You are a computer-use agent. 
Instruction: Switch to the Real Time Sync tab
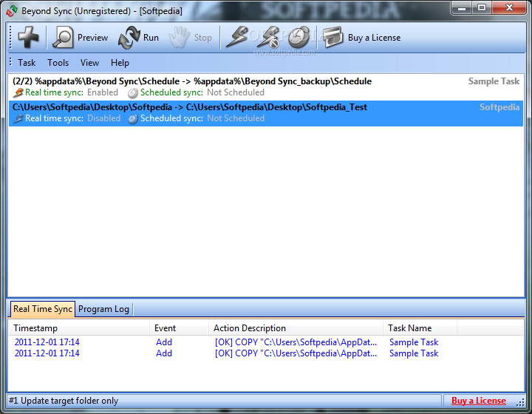pyautogui.click(x=43, y=309)
